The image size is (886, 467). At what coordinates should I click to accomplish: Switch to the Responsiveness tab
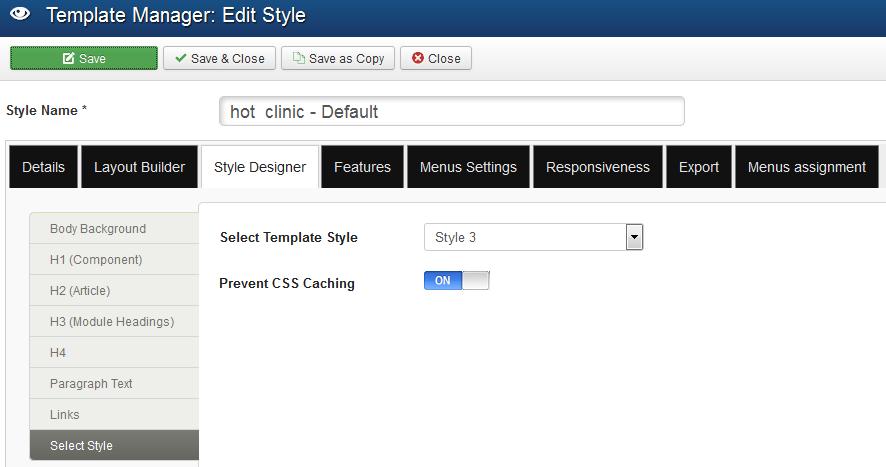click(x=598, y=167)
